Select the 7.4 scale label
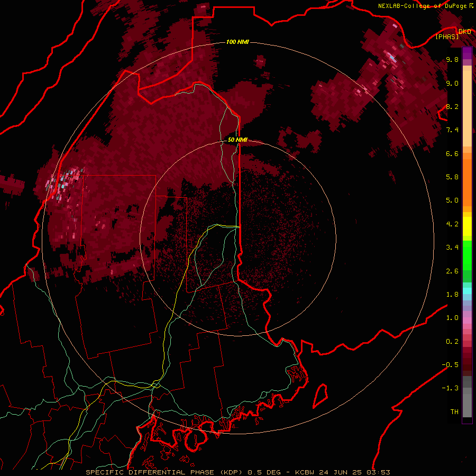Screen dimensions: 476x476 [452, 130]
